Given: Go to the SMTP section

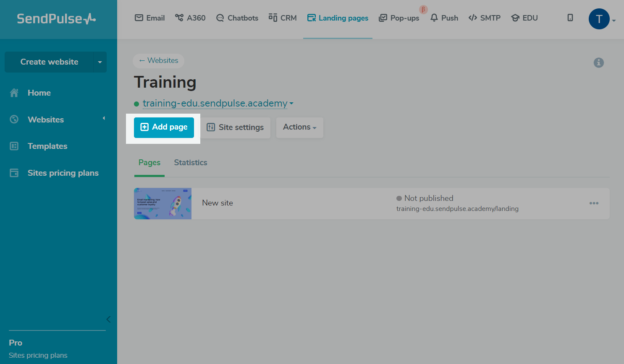Looking at the screenshot, I should click(485, 18).
